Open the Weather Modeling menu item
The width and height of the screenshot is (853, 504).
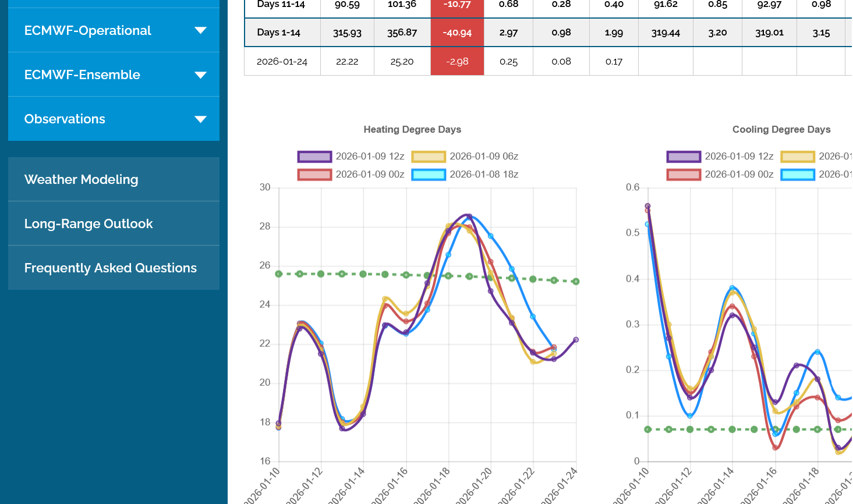tap(82, 179)
